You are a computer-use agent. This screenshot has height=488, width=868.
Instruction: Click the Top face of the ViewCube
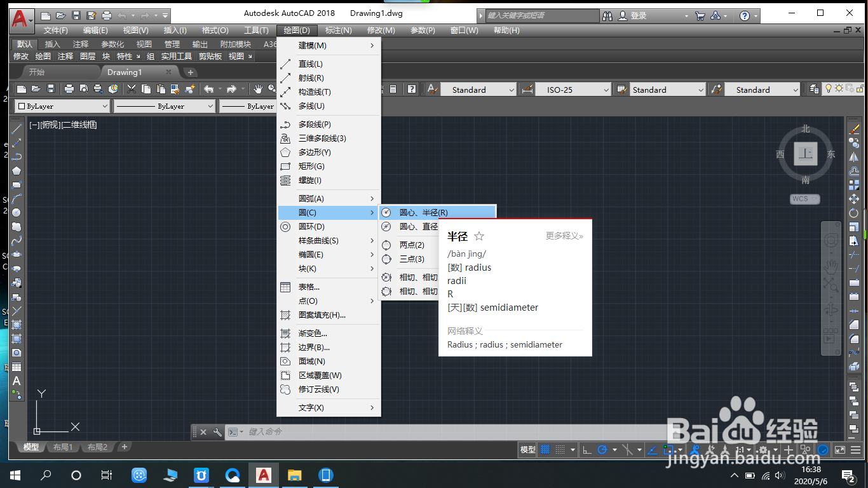(x=806, y=154)
